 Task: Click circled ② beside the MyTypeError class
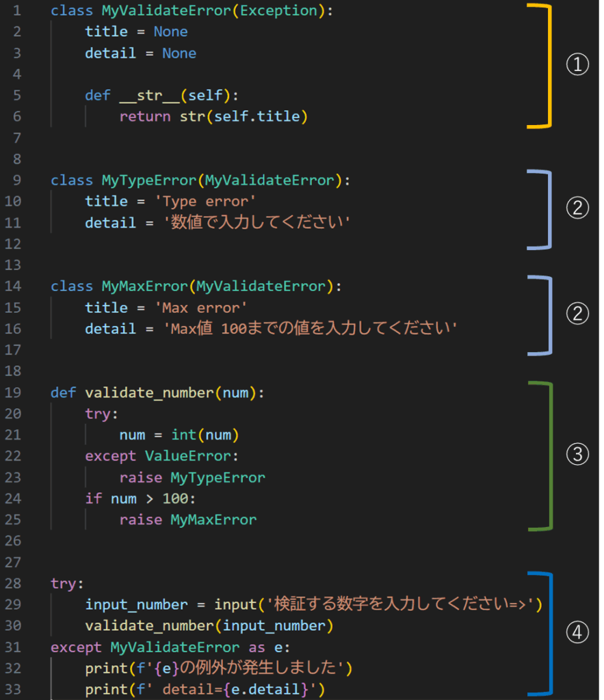point(577,208)
